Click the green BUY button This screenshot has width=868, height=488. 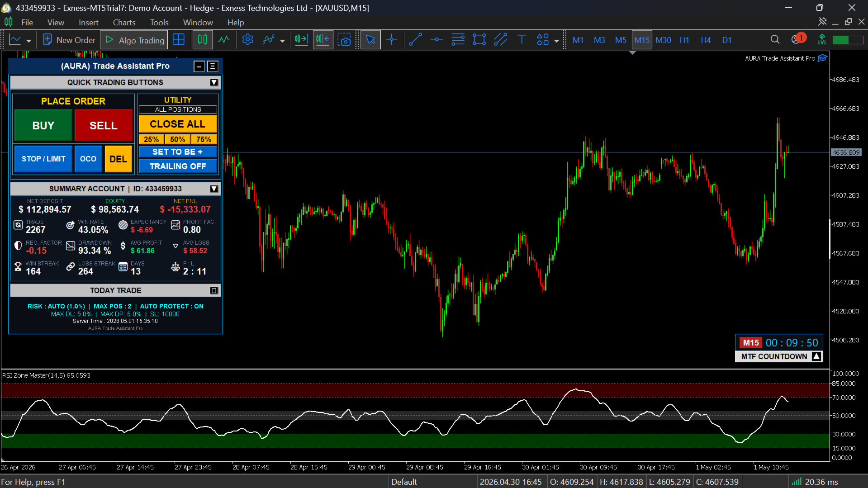[43, 125]
